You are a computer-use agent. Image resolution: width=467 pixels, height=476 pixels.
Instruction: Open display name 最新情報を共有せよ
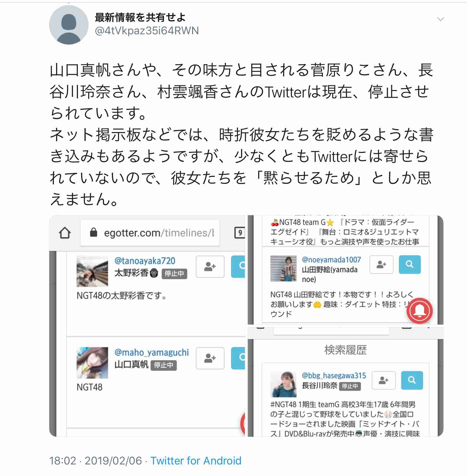click(140, 17)
